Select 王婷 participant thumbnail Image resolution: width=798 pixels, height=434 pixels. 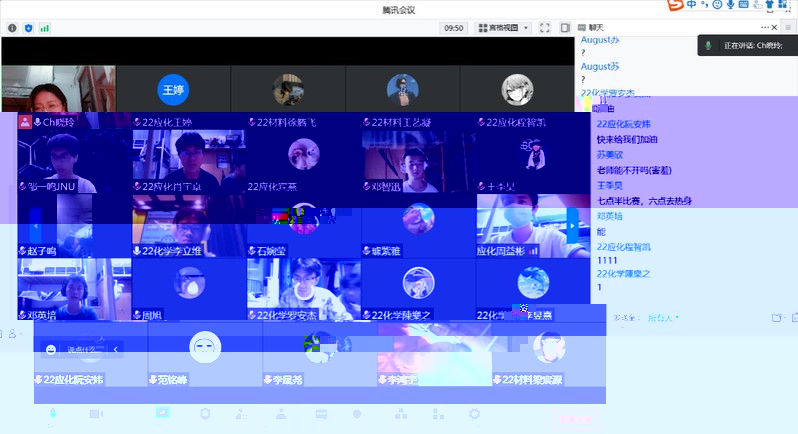[x=173, y=89]
